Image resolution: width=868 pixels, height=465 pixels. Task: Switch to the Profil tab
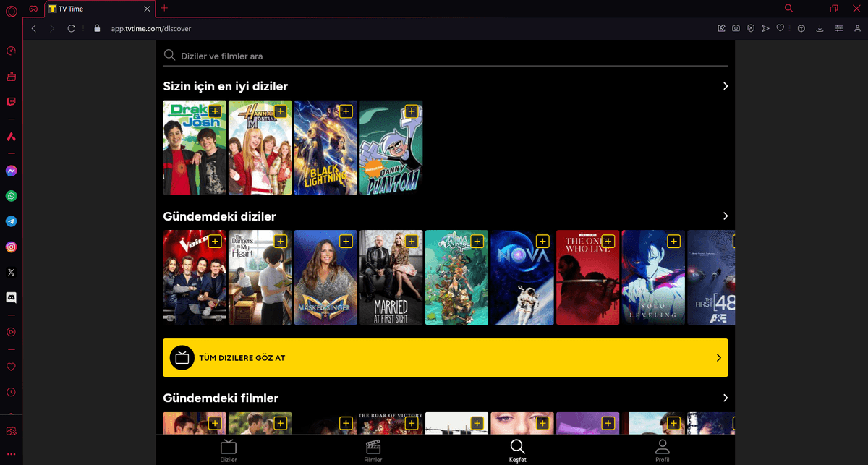click(662, 450)
